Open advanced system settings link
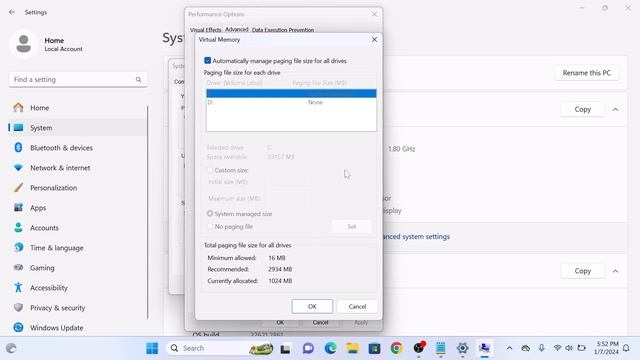 [x=416, y=237]
